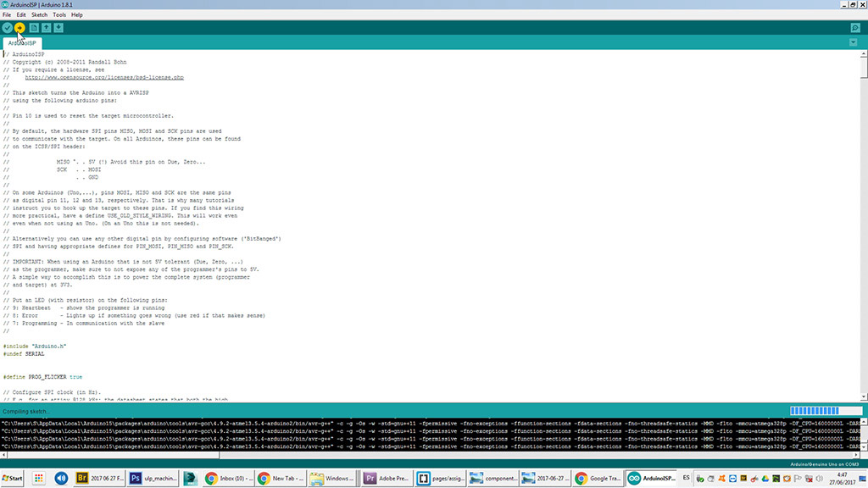Create a new sketch with the New icon
Image resolution: width=868 pixels, height=488 pixels.
coord(34,28)
